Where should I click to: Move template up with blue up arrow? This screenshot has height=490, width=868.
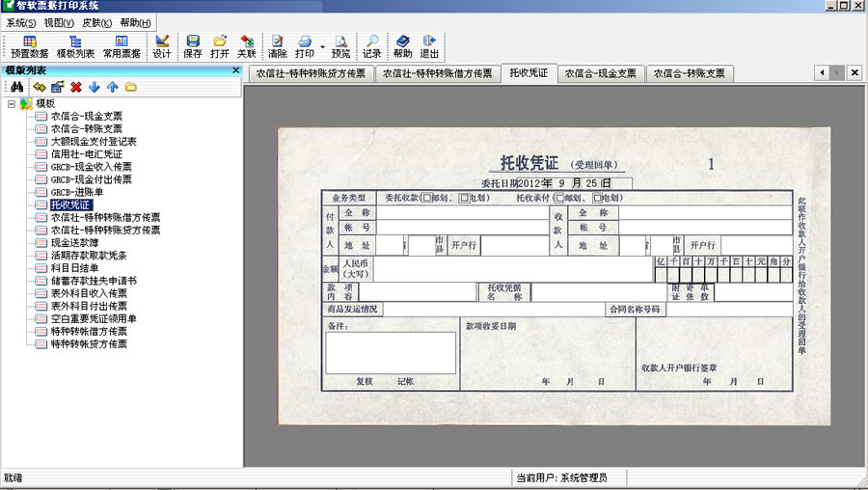pyautogui.click(x=113, y=87)
